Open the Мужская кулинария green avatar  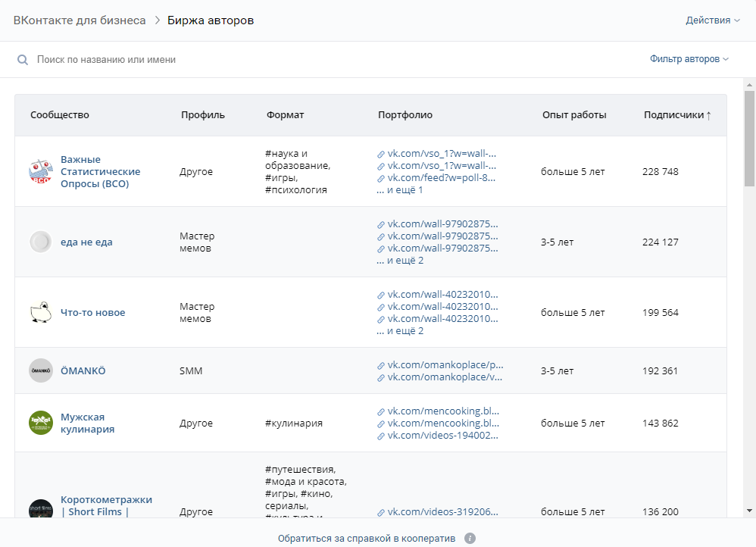[41, 423]
